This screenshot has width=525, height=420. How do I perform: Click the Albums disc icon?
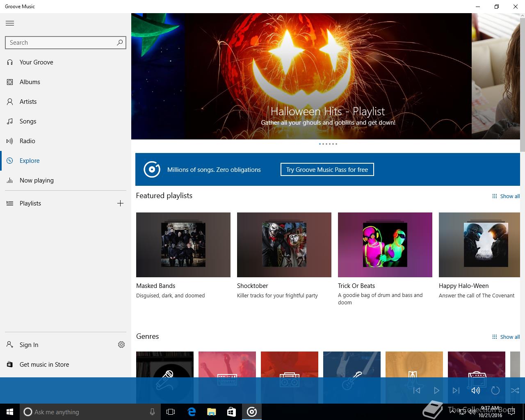pos(10,82)
